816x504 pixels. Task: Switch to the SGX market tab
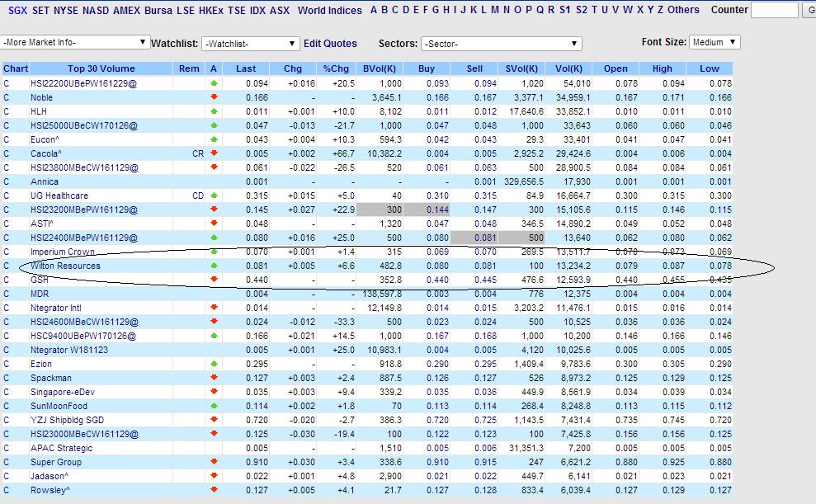[17, 11]
